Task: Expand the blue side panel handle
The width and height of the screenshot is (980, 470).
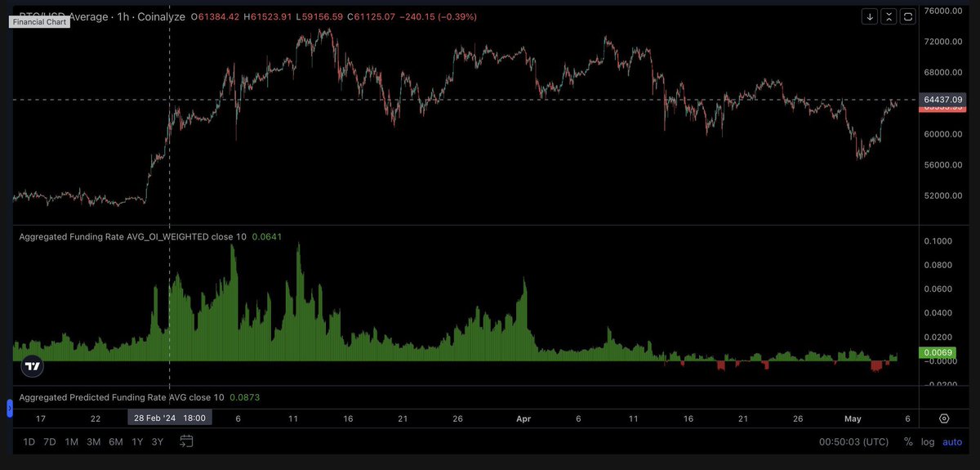Action: [10, 408]
